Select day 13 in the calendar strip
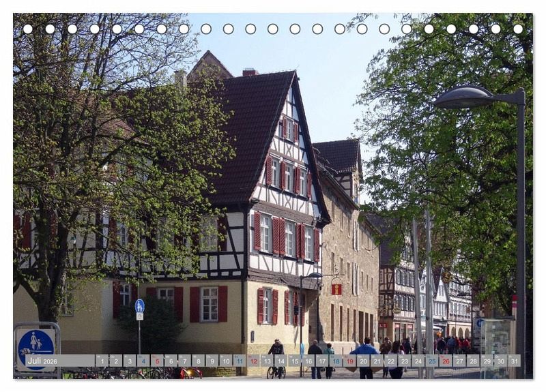Image resolution: width=546 pixels, height=392 pixels. click(x=267, y=361)
